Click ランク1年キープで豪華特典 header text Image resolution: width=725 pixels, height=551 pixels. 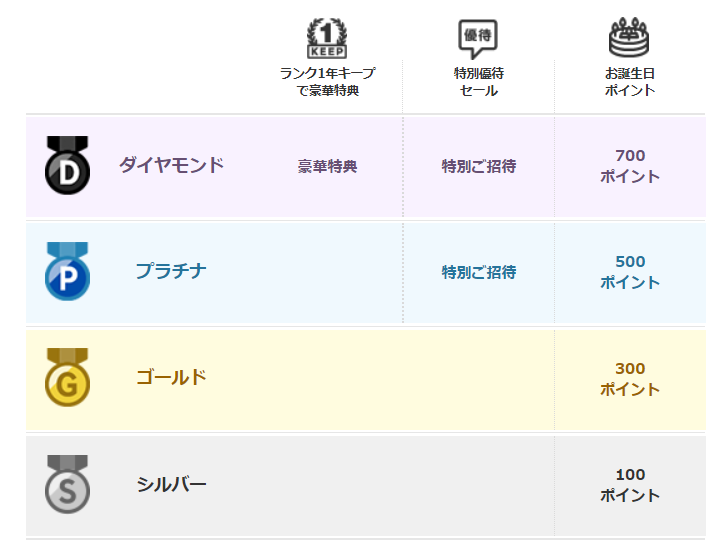327,82
